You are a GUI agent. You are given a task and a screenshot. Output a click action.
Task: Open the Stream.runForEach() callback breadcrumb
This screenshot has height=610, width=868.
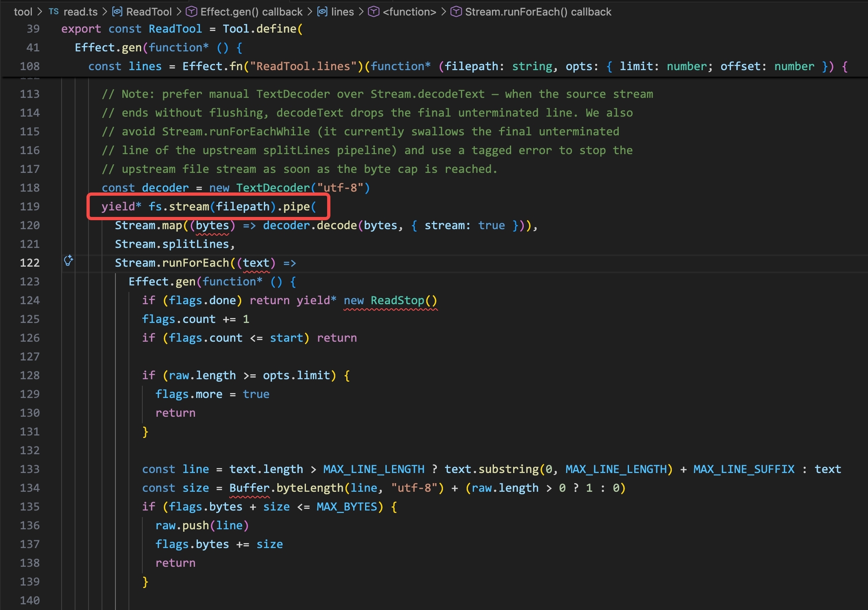pos(538,12)
